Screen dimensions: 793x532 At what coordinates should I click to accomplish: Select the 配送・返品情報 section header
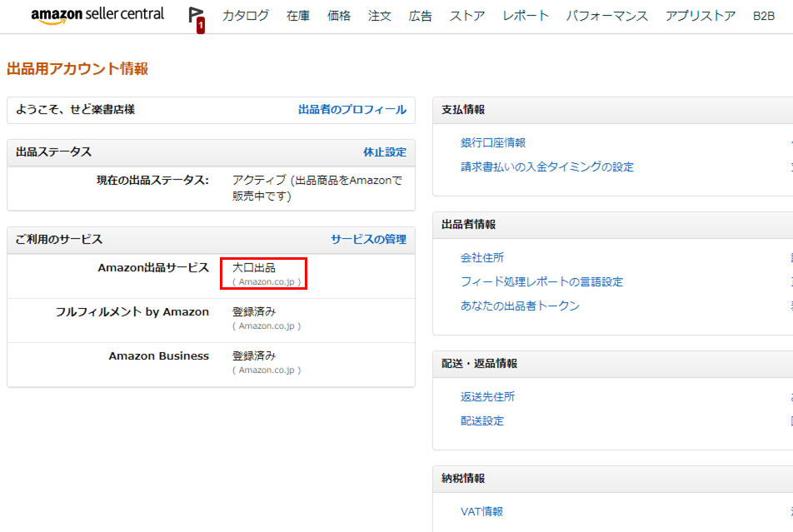click(480, 364)
